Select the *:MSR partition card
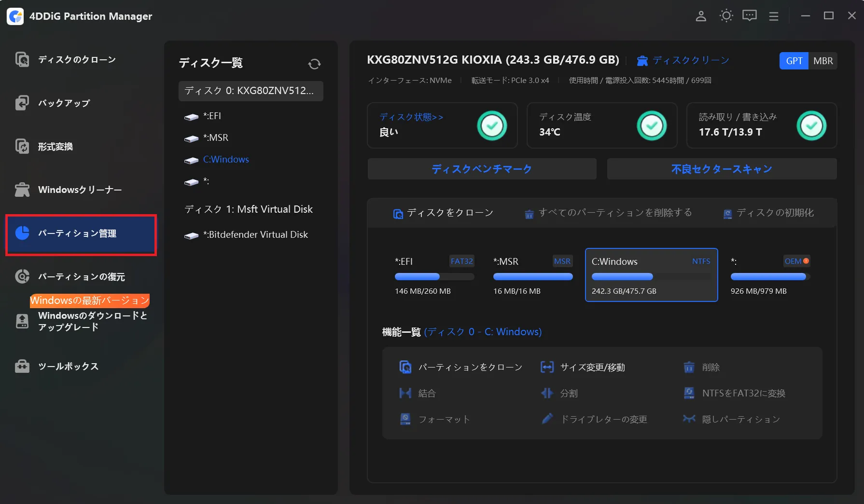This screenshot has height=504, width=864. coord(533,275)
